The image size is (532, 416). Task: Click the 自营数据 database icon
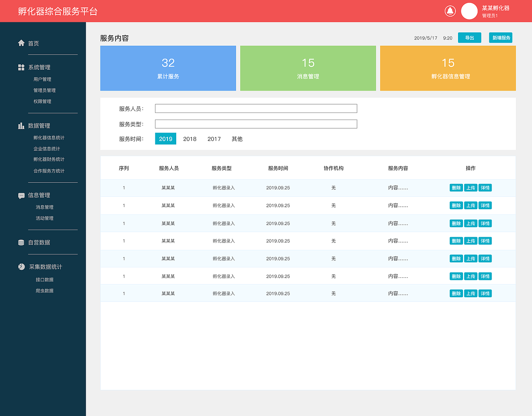[21, 242]
